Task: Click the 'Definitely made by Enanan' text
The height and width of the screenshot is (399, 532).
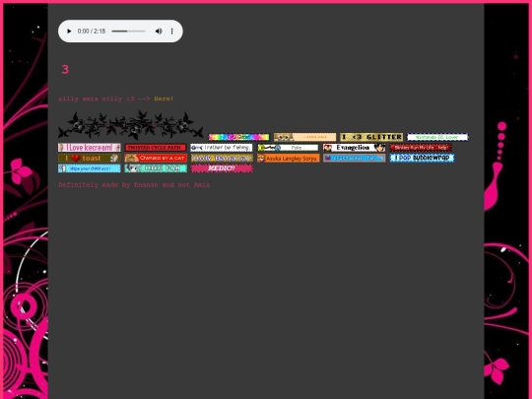Action: [108, 185]
